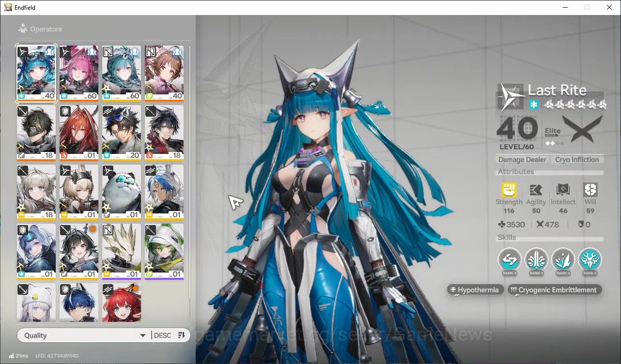This screenshot has width=621, height=364.
Task: Select the level 40 blue-haired Last Rite card
Action: [x=36, y=73]
